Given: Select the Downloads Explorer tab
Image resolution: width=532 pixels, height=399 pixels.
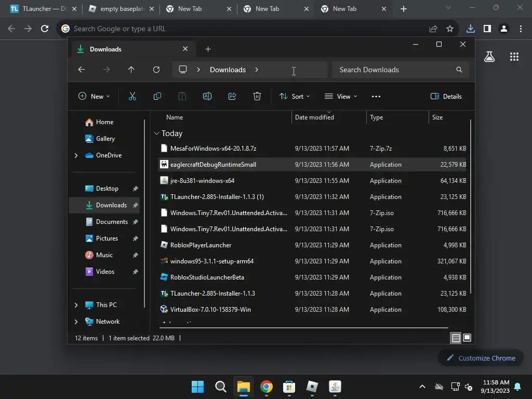Looking at the screenshot, I should (134, 49).
